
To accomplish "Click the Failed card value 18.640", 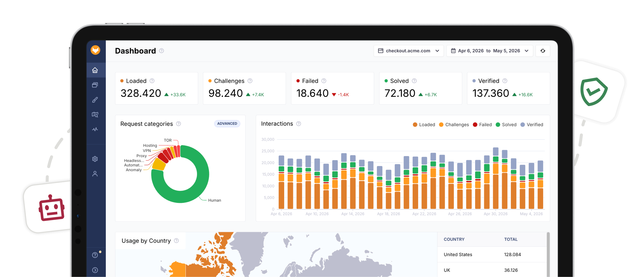I will [x=312, y=93].
